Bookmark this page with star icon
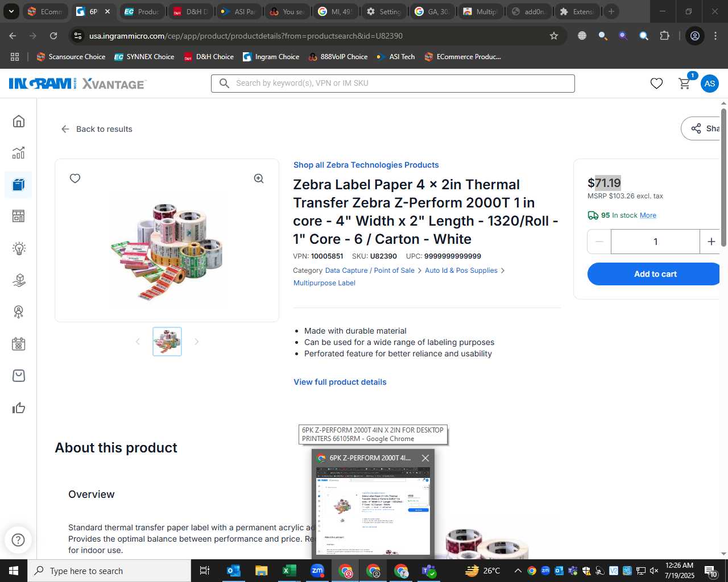728x582 pixels. tap(554, 36)
